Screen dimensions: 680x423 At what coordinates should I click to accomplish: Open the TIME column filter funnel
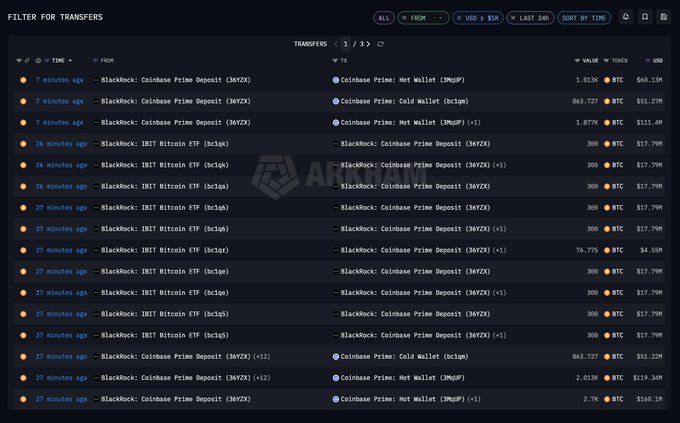click(46, 60)
